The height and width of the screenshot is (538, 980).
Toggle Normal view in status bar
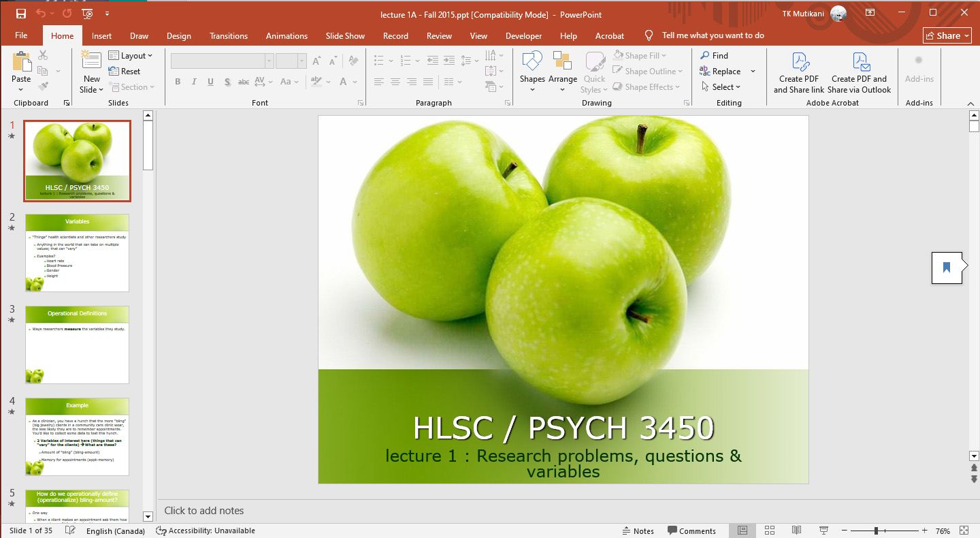(x=742, y=531)
